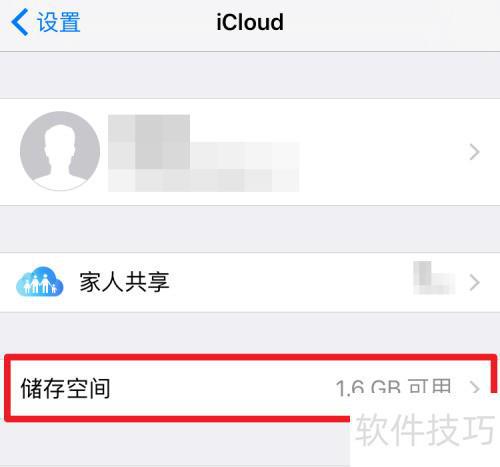The height and width of the screenshot is (467, 500).
Task: Tap the Family Sharing cloud icon
Action: pyautogui.click(x=40, y=282)
